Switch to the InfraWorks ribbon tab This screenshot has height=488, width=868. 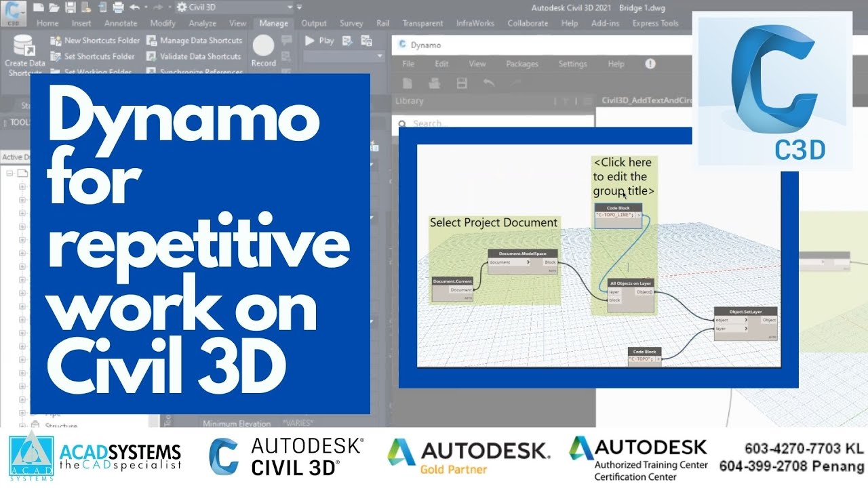[x=475, y=23]
